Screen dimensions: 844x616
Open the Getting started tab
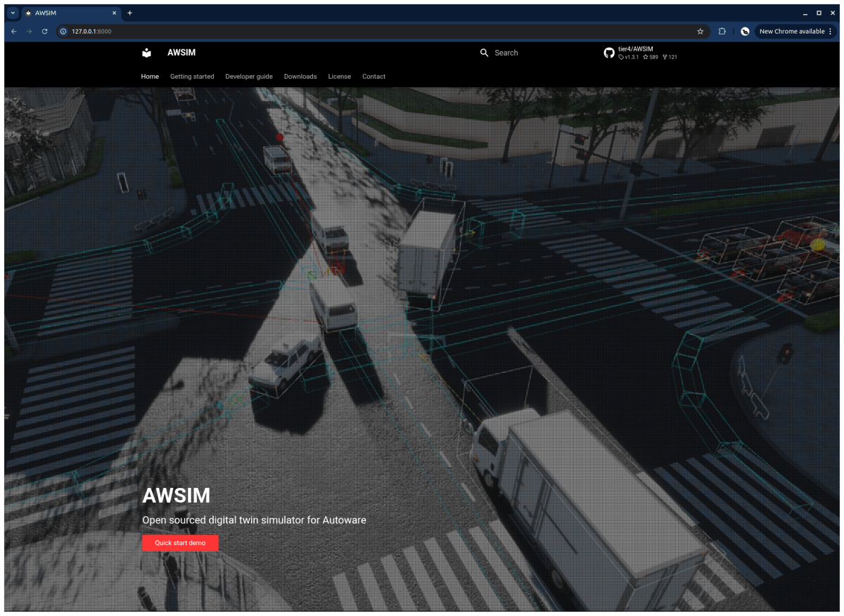(x=192, y=77)
